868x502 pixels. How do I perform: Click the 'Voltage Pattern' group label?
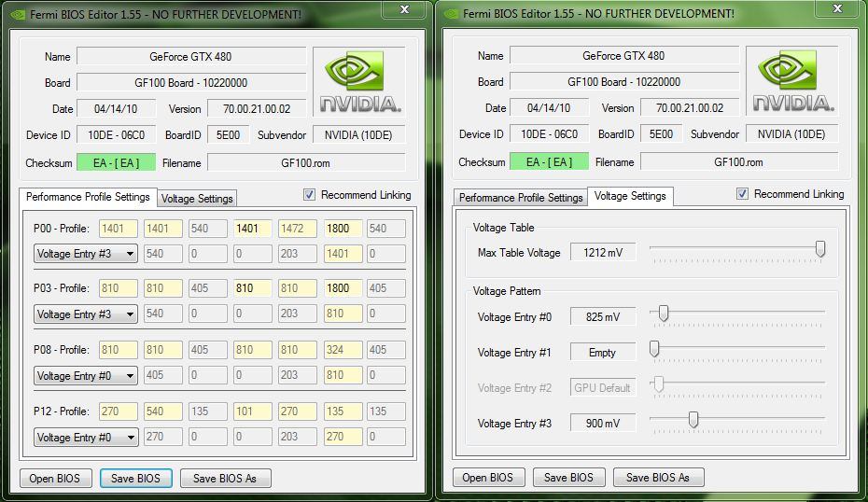click(507, 291)
